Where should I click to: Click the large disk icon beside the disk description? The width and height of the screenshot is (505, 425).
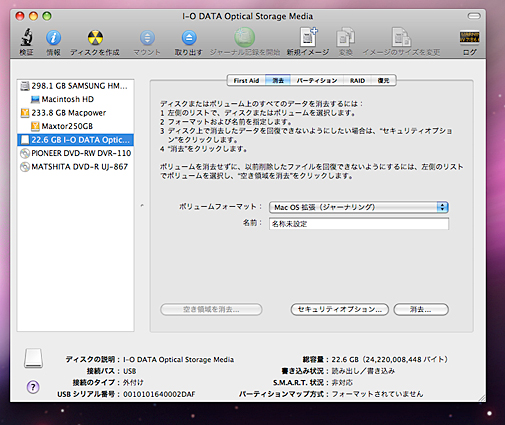click(33, 358)
